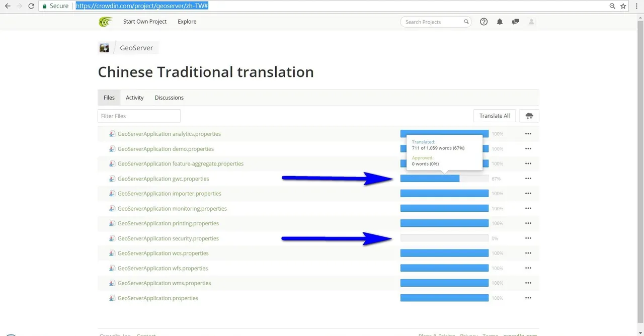Screen dimensions: 644x336
Task: Open the options menu for security.properties
Action: pos(528,238)
